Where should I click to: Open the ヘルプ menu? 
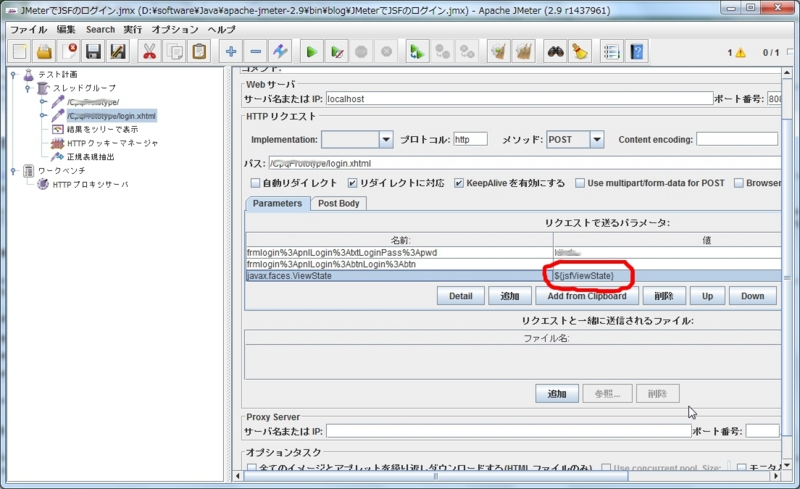click(x=221, y=30)
